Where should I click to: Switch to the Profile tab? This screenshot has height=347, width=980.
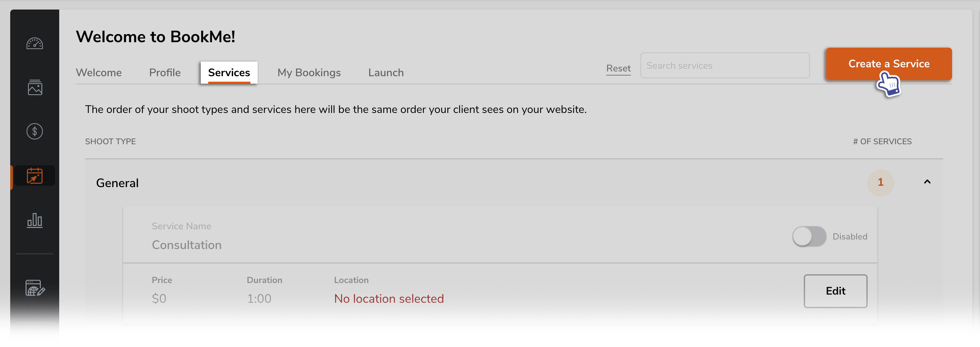point(165,73)
